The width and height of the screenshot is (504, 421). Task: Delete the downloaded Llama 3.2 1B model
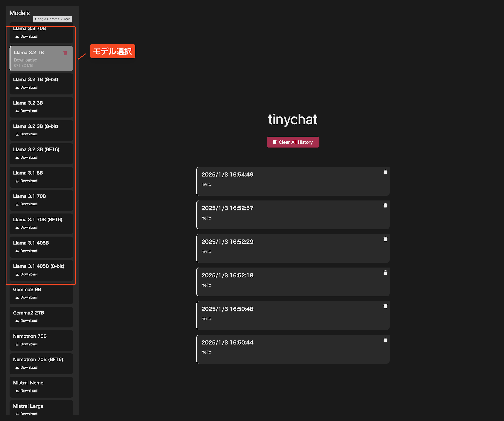pos(65,53)
